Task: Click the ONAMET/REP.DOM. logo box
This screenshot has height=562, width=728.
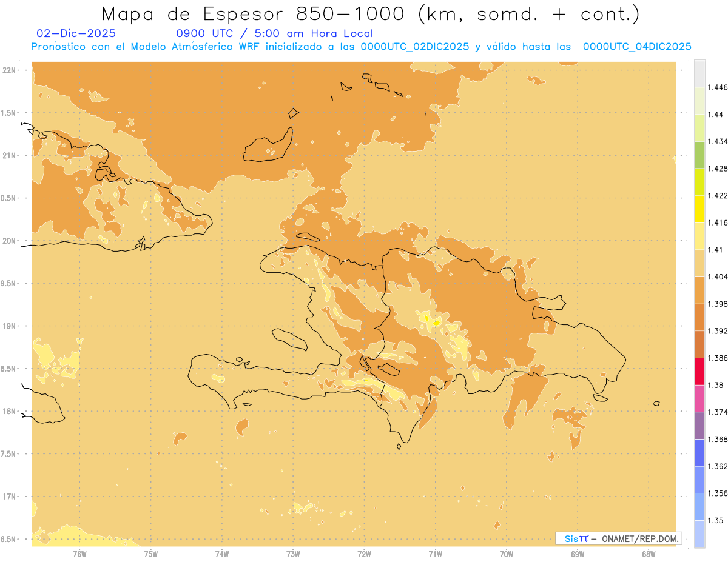Action: pyautogui.click(x=619, y=538)
